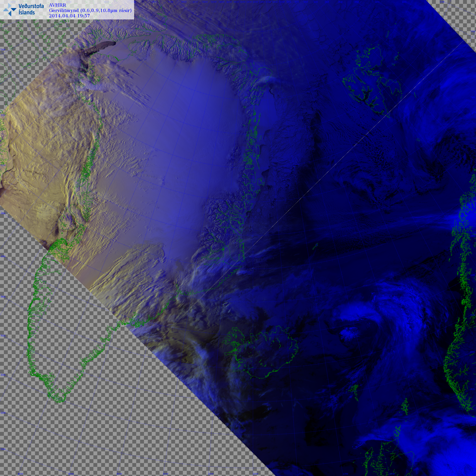Click the 40W longitude label at bottom
The width and height of the screenshot is (476, 476).
pos(71,474)
